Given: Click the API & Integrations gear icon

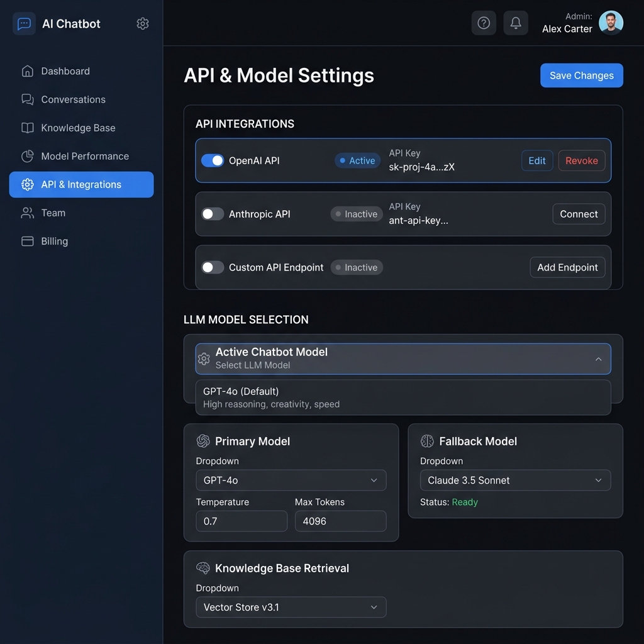Looking at the screenshot, I should click(28, 184).
